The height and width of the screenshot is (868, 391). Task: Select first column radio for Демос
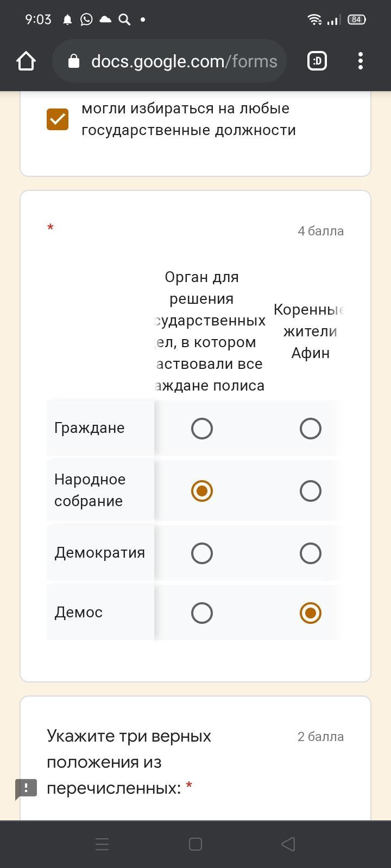point(202,613)
